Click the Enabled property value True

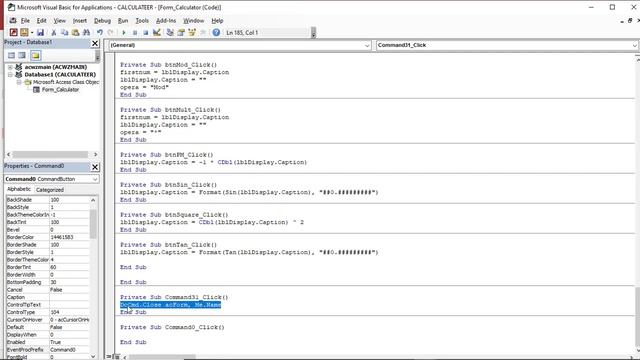[69, 342]
